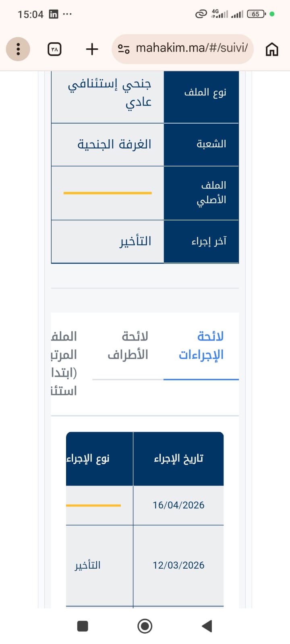Tap the Android home circle button
The width and height of the screenshot is (290, 644).
145,626
